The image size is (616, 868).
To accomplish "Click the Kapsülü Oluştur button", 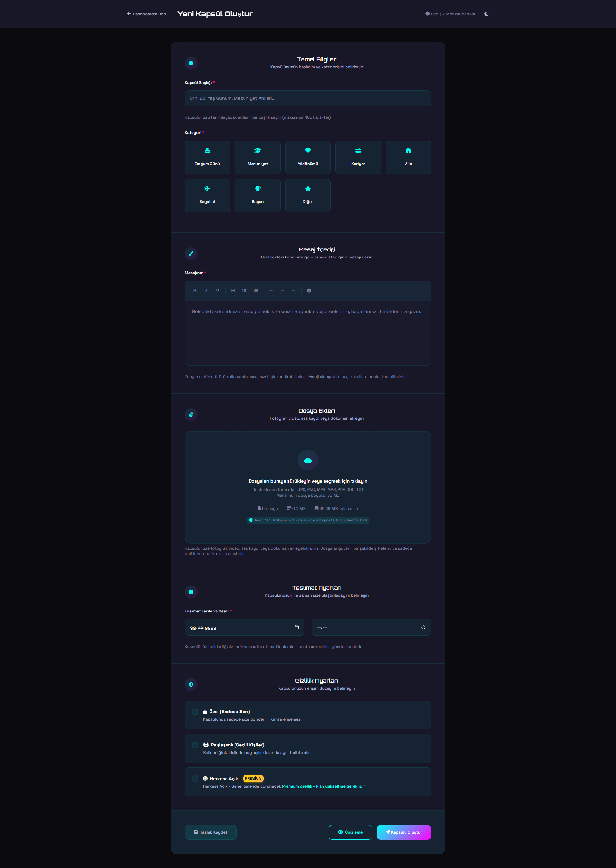I will 404,832.
